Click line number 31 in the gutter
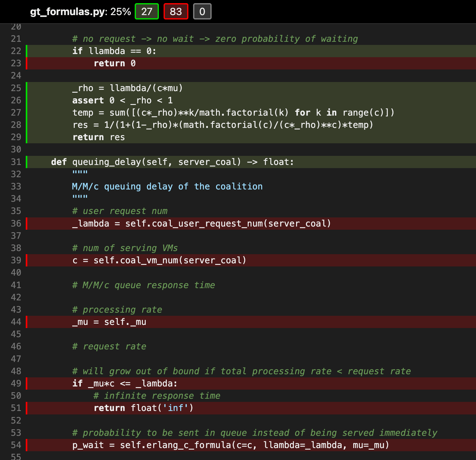 click(16, 162)
